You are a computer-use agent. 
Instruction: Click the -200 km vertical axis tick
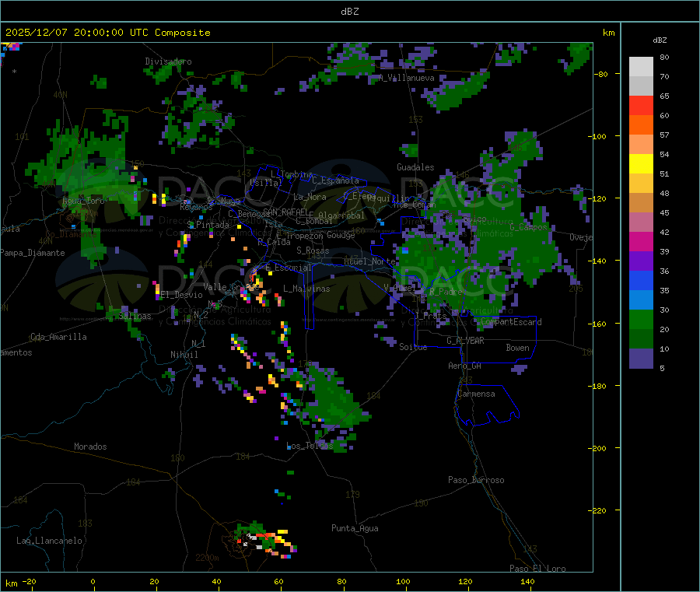[x=598, y=448]
